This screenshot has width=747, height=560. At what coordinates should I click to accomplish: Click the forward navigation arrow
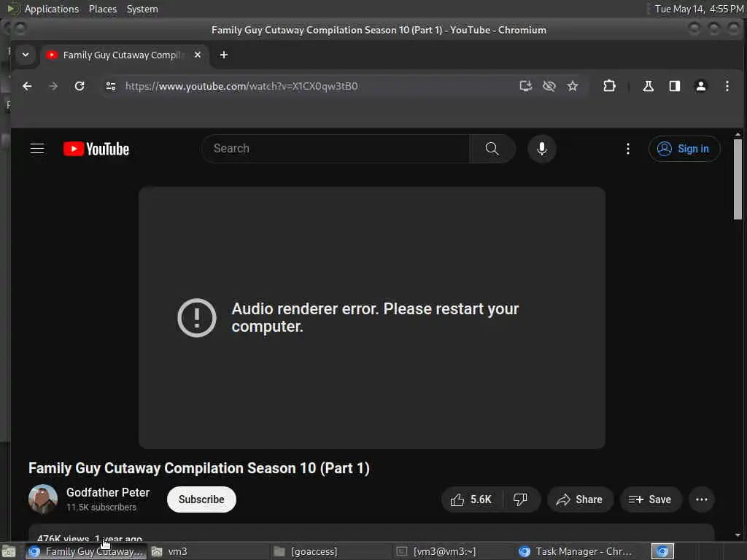click(x=53, y=86)
